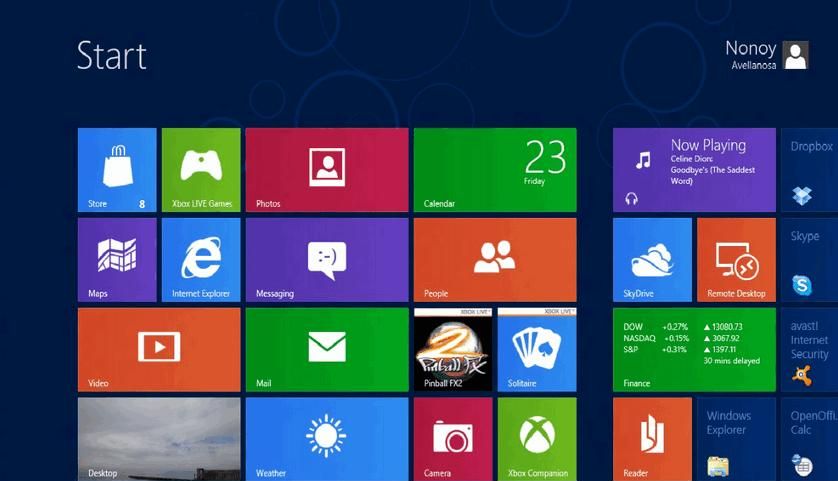Screen dimensions: 838x481
Task: Open the Video tile
Action: 159,350
